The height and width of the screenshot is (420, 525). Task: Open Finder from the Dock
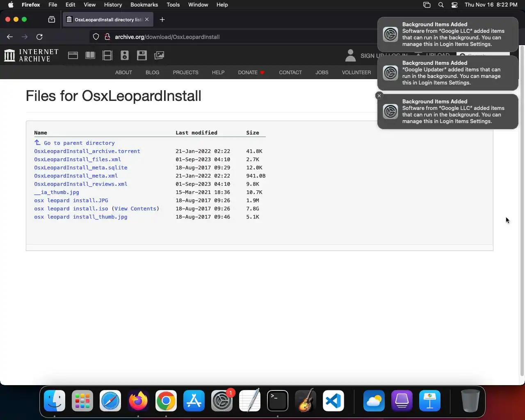(x=55, y=401)
